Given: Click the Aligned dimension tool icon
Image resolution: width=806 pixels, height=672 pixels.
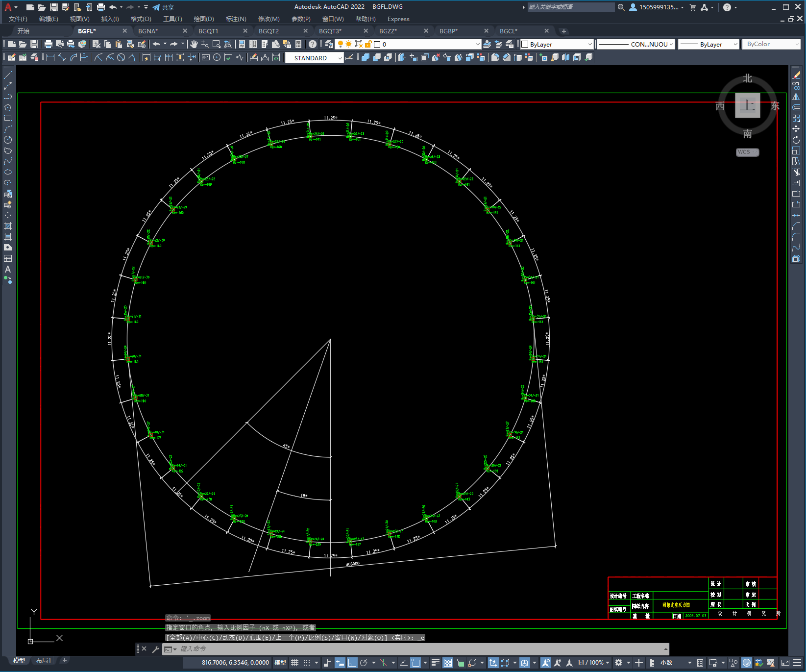Looking at the screenshot, I should click(62, 57).
